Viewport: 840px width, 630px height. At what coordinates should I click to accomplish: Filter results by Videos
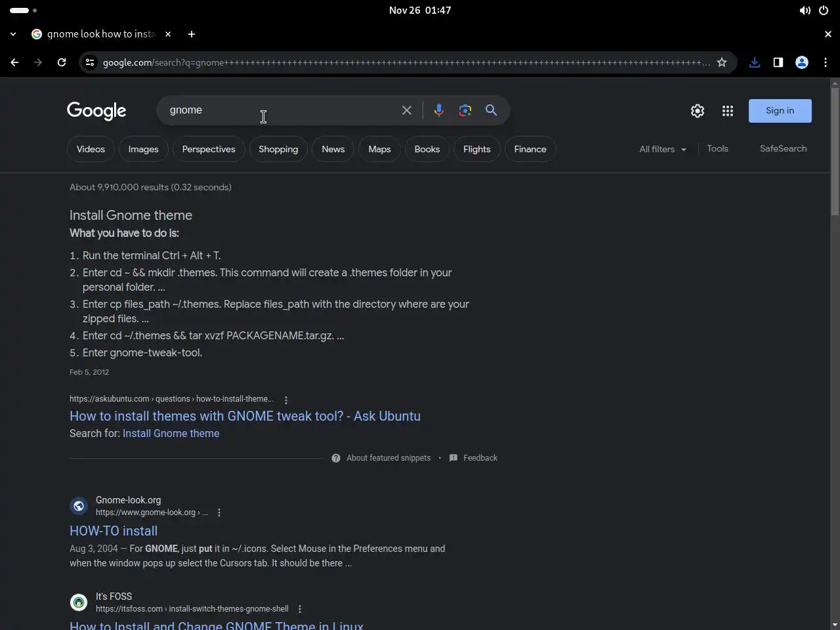point(91,149)
